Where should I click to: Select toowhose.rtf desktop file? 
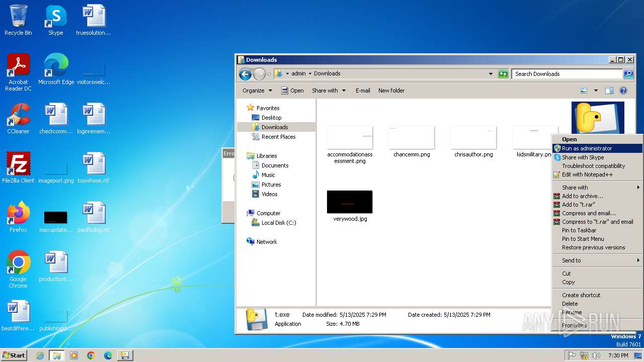[93, 168]
